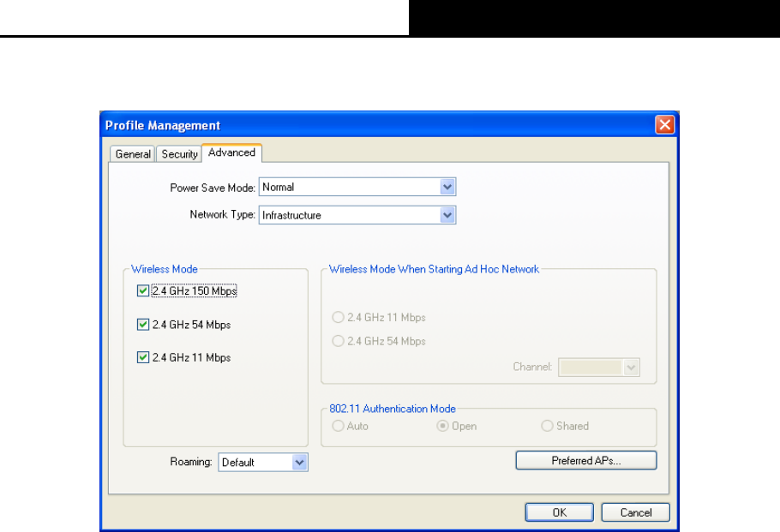Click the Wireless Mode group label
The width and height of the screenshot is (780, 532).
pyautogui.click(x=165, y=269)
